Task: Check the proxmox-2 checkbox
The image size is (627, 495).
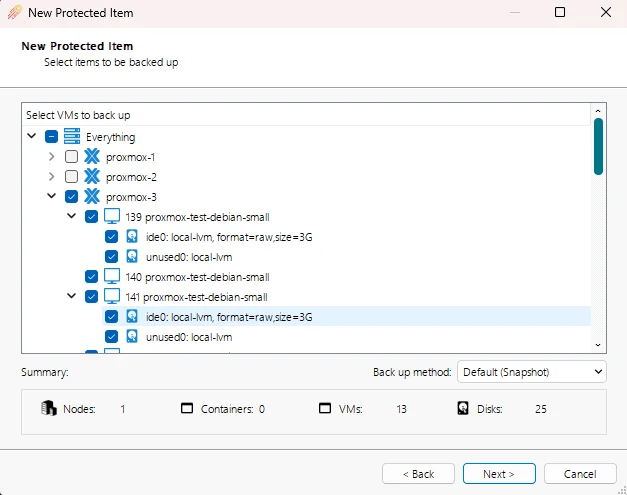Action: (x=71, y=176)
